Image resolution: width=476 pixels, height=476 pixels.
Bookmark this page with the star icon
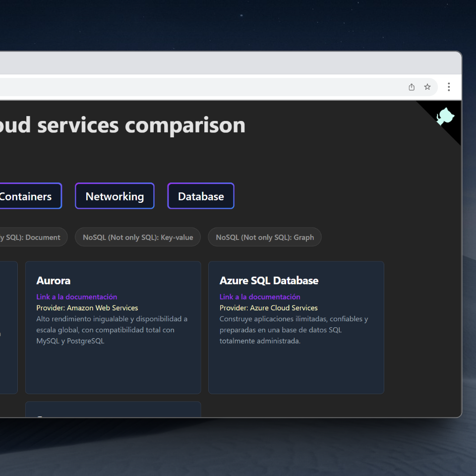[427, 87]
